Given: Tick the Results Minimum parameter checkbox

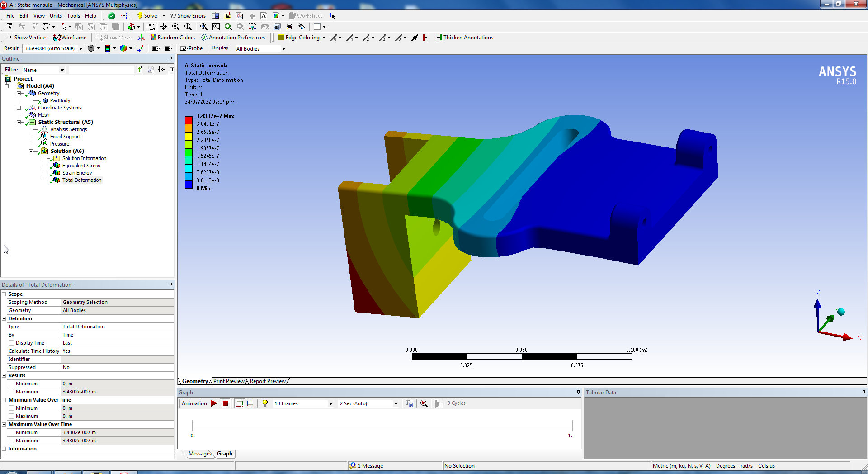Looking at the screenshot, I should (x=11, y=384).
